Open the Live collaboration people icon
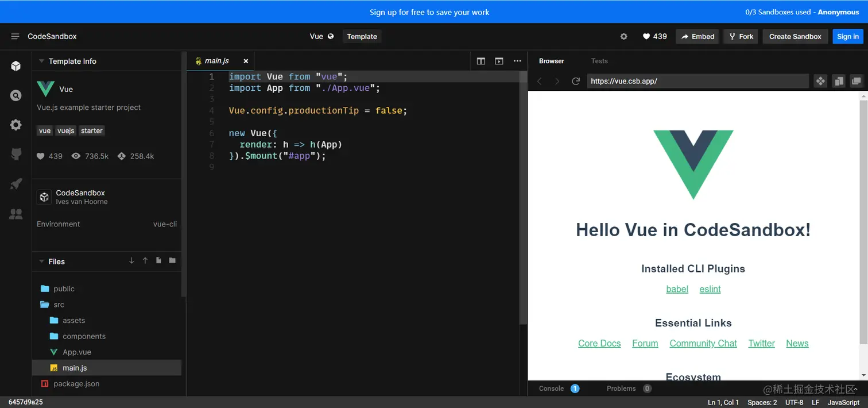The height and width of the screenshot is (408, 868). click(16, 214)
